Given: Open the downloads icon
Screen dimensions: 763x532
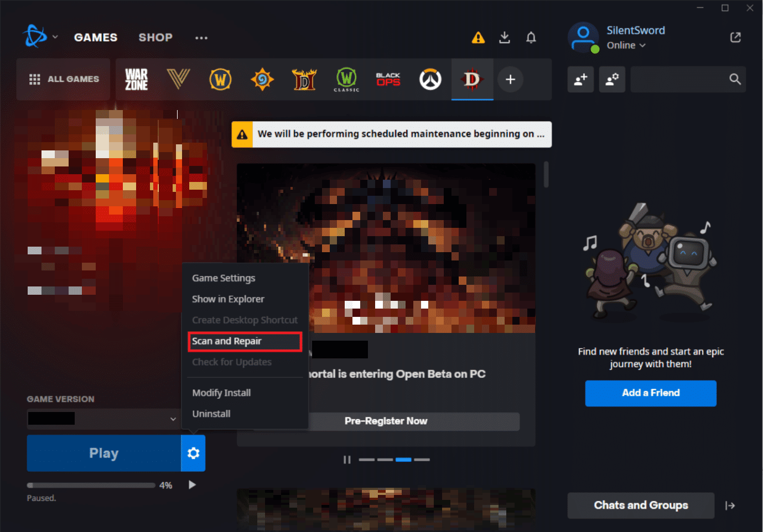Looking at the screenshot, I should click(505, 38).
